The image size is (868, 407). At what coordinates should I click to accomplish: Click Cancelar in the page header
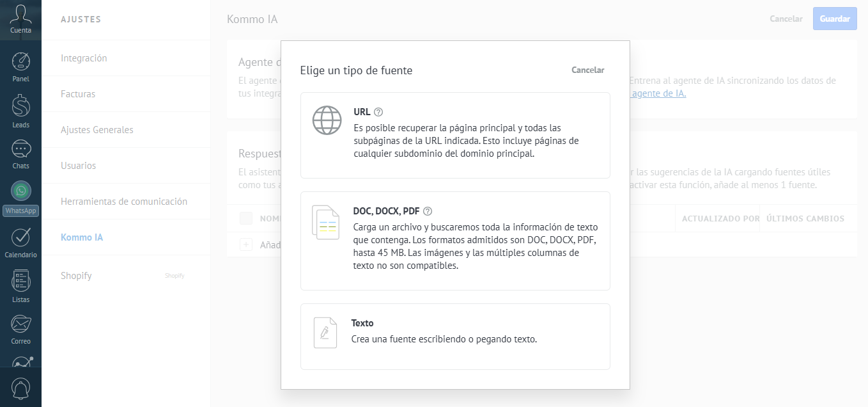(786, 19)
